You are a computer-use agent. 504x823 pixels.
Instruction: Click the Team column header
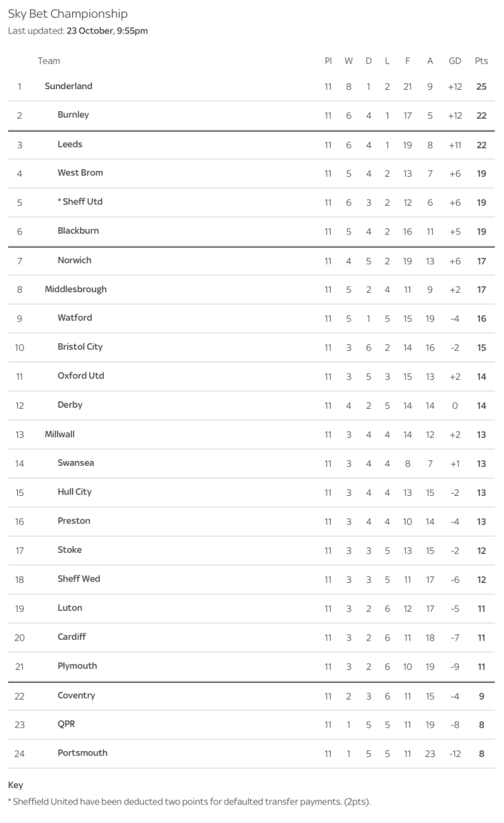[49, 61]
